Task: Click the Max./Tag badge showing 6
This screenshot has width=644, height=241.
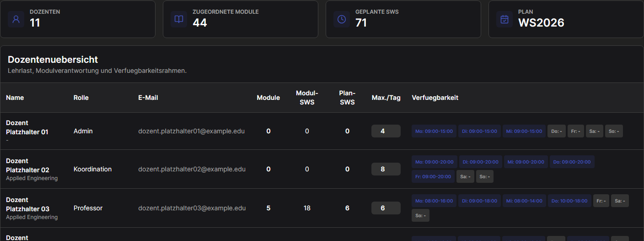Action: (x=386, y=208)
